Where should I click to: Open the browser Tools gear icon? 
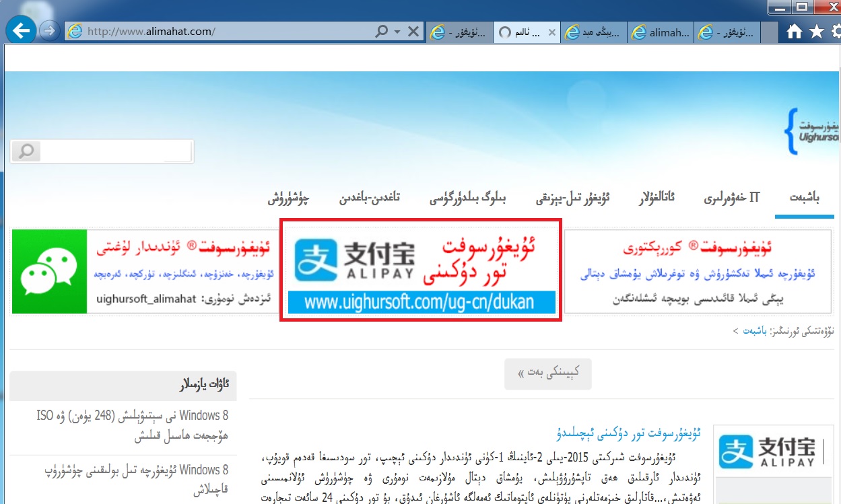[836, 32]
